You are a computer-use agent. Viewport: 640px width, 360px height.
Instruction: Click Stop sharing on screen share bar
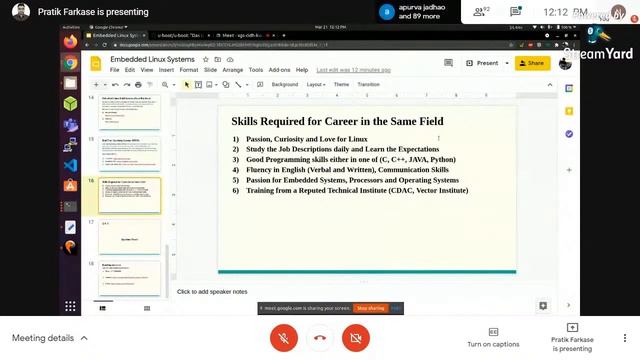[370, 308]
